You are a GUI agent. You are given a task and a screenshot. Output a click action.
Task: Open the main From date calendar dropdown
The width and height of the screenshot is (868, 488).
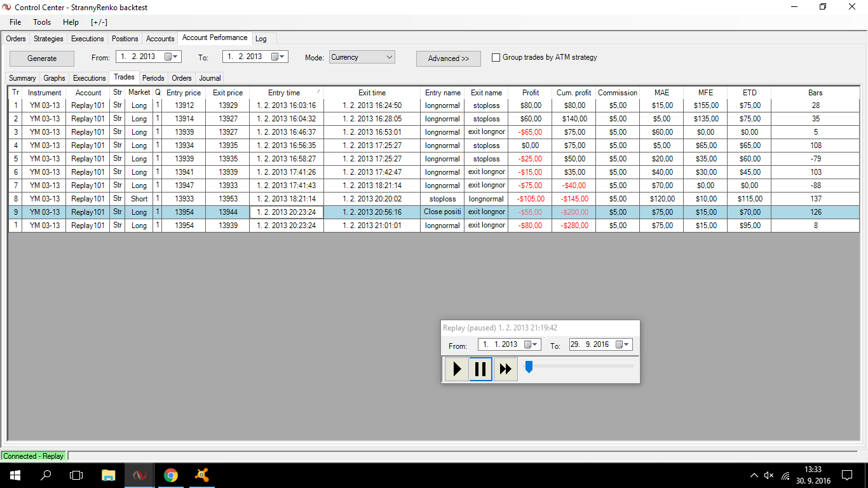click(172, 57)
